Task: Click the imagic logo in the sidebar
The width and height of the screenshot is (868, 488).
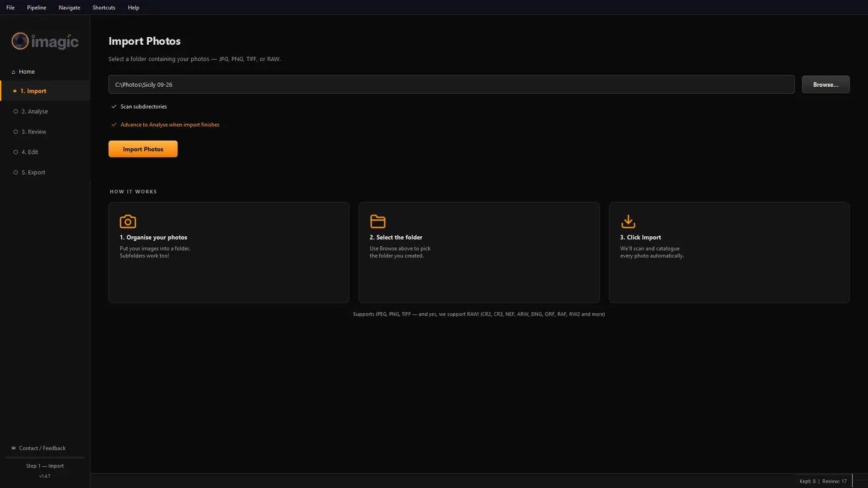Action: (x=45, y=41)
